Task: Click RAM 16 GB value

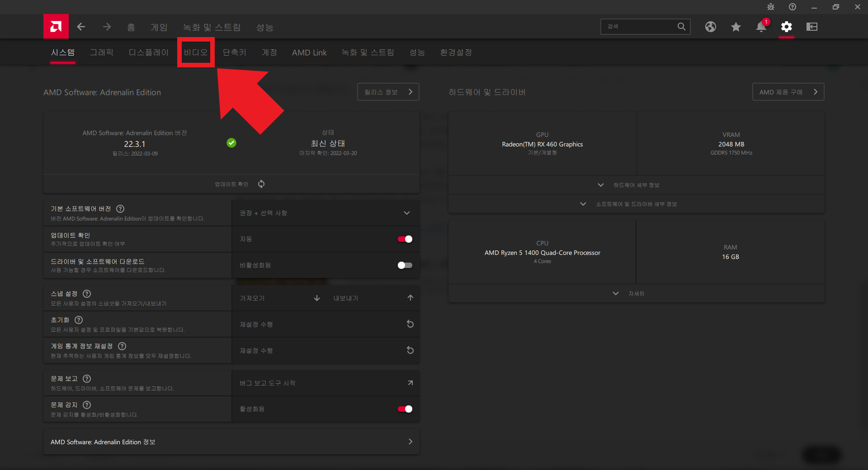Action: [731, 257]
